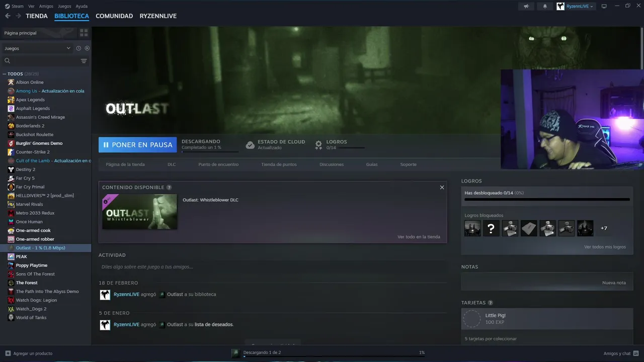The width and height of the screenshot is (644, 362).
Task: Click the Little Pig trading card
Action: tap(547, 319)
